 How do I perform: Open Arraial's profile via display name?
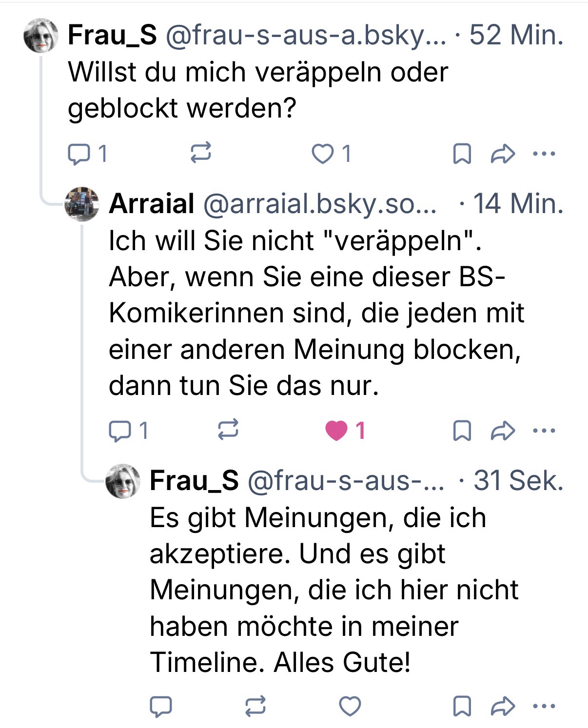152,203
